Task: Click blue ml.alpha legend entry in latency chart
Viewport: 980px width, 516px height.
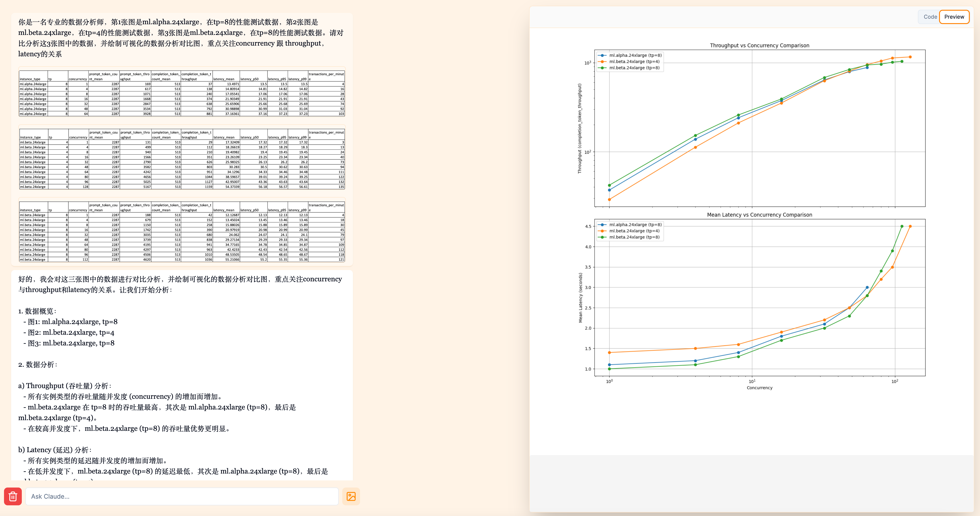Action: [x=635, y=225]
